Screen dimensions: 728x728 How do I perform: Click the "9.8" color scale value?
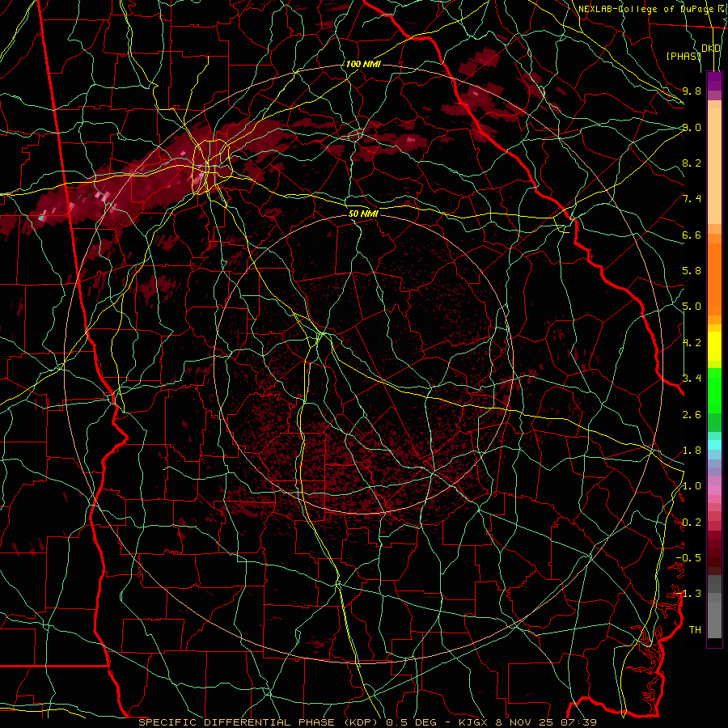pyautogui.click(x=692, y=91)
